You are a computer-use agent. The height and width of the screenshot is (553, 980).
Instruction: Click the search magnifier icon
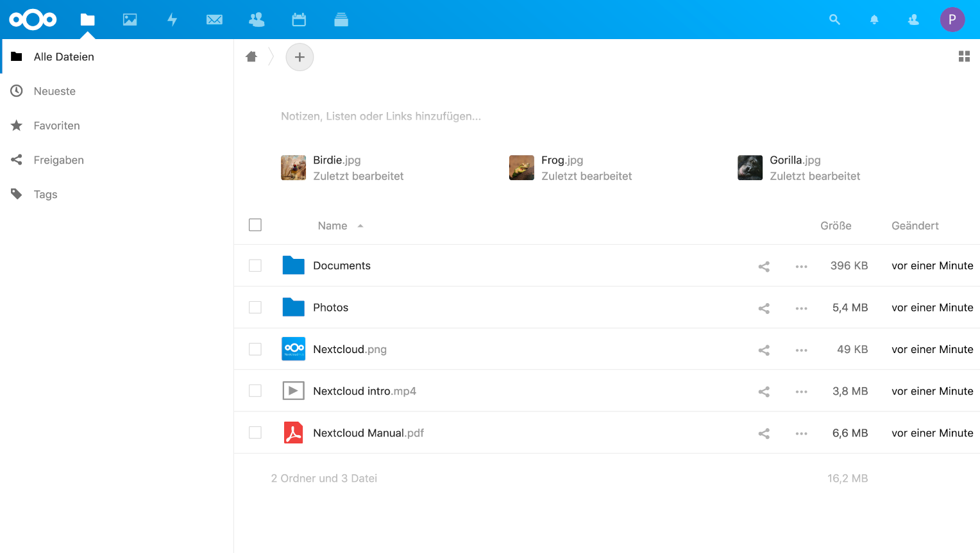(834, 20)
